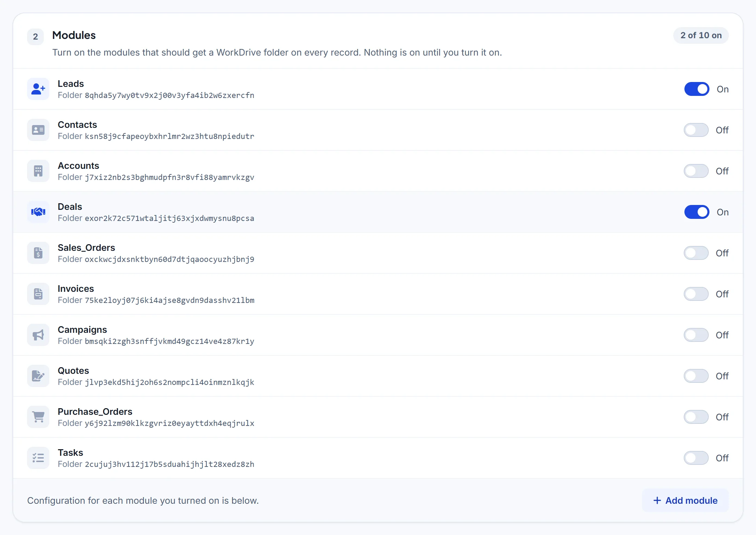Click the step 2 number badge
This screenshot has width=756, height=535.
pyautogui.click(x=35, y=36)
